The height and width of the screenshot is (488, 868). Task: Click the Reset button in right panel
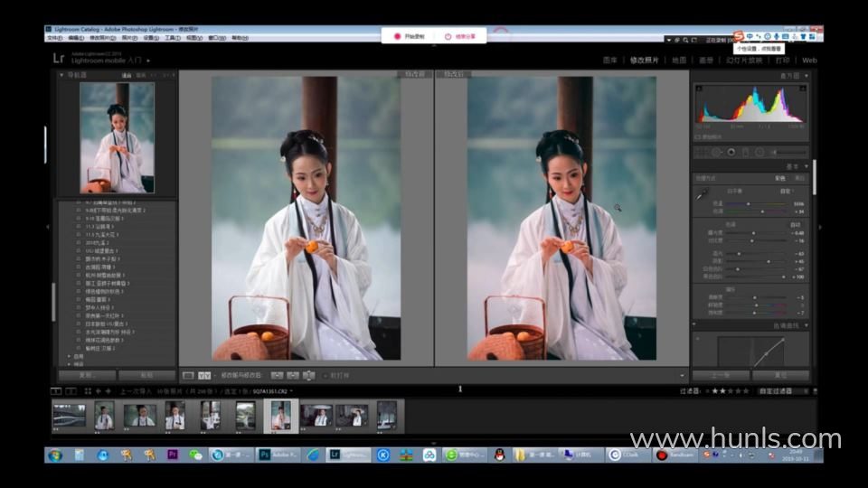point(780,375)
